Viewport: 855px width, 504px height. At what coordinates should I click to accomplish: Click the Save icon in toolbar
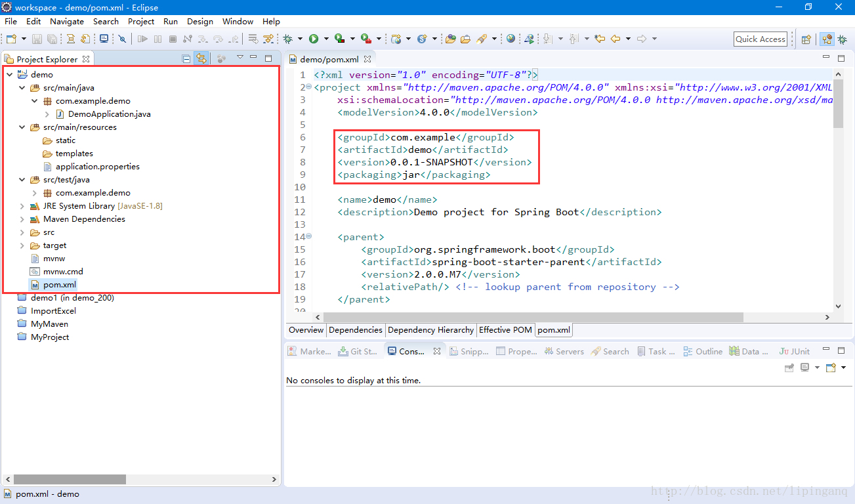(x=37, y=39)
